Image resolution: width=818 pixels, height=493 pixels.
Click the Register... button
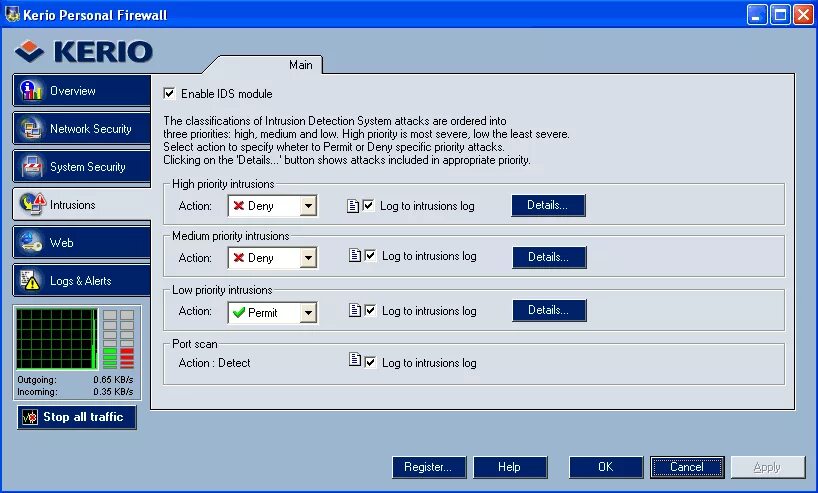click(x=429, y=467)
